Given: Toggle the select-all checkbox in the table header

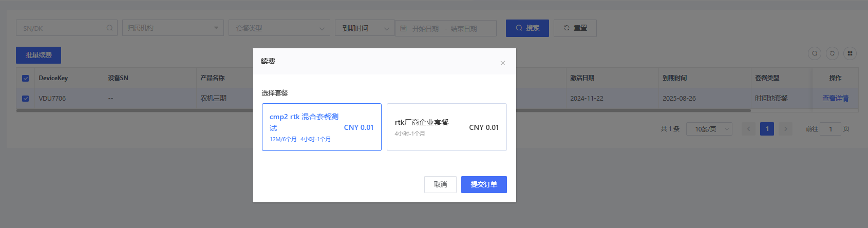Looking at the screenshot, I should pos(25,78).
